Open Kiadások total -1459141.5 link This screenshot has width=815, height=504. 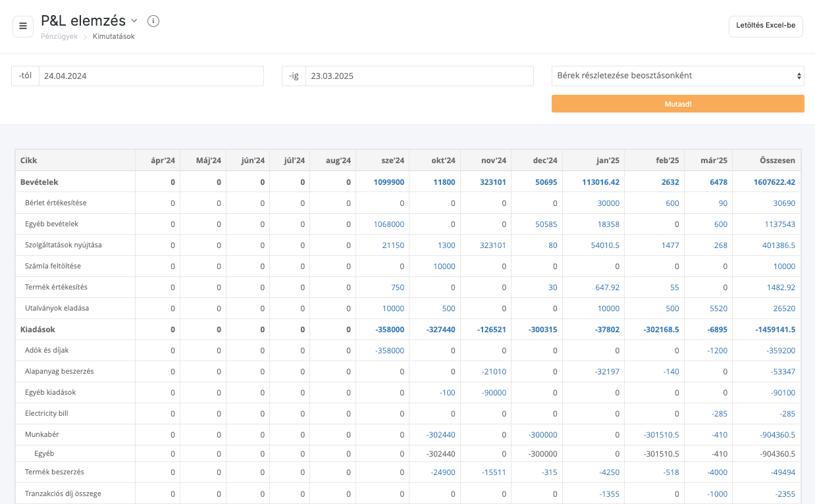pyautogui.click(x=776, y=330)
